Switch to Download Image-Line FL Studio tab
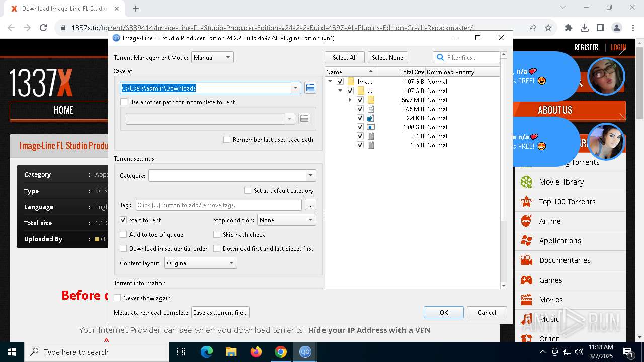This screenshot has width=644, height=362. (65, 9)
